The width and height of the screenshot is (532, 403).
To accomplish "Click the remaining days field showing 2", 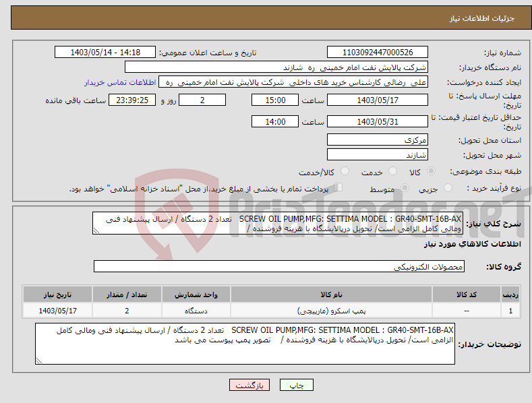I will click(202, 100).
